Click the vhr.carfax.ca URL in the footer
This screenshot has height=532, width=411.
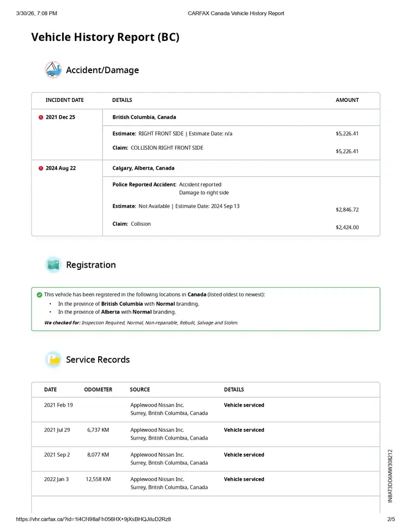click(x=93, y=519)
